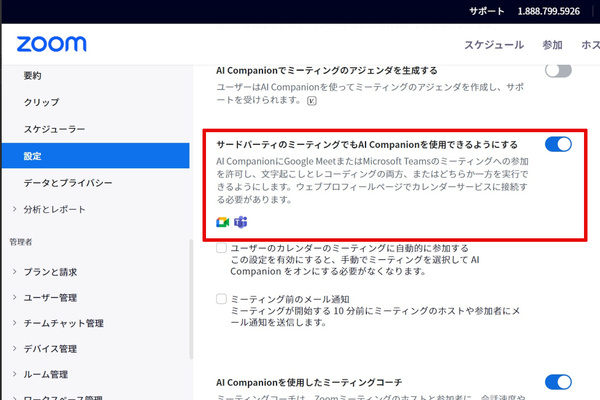Viewport: 600px width, 400px height.
Task: Click 参加 in the top navigation
Action: tap(552, 45)
